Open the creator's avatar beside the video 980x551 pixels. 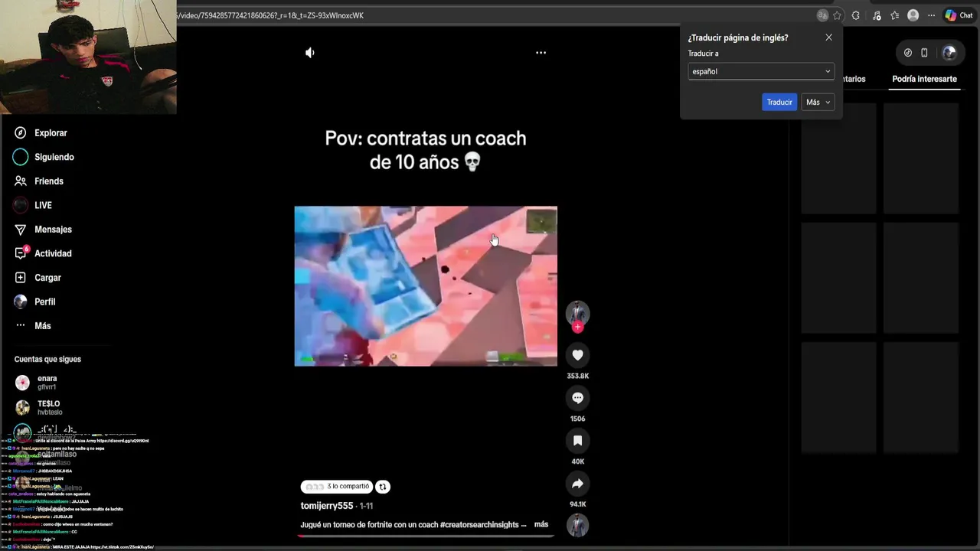pyautogui.click(x=577, y=312)
